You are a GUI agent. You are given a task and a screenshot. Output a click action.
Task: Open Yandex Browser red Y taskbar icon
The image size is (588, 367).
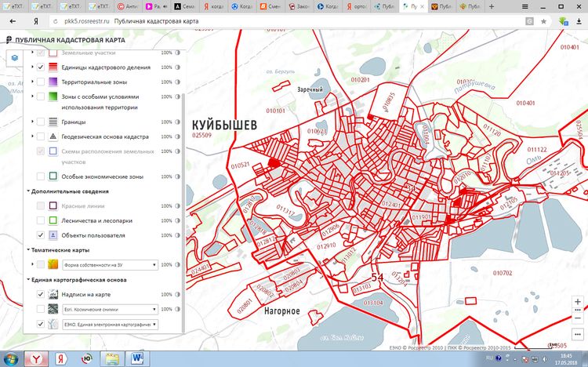36,358
